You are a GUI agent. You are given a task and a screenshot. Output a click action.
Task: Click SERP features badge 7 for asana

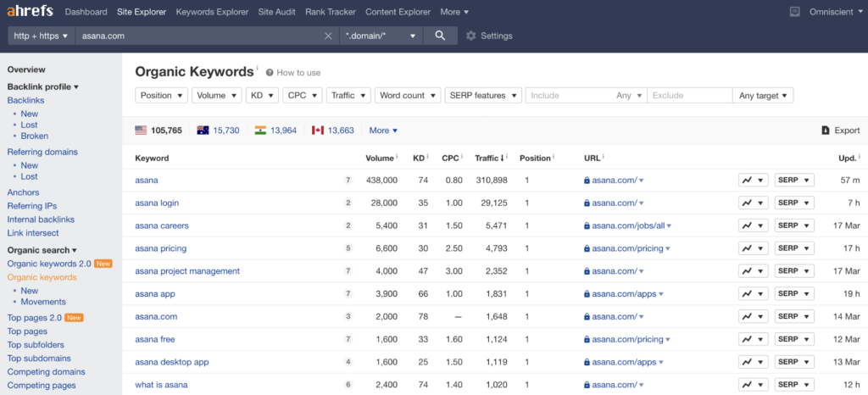point(348,181)
